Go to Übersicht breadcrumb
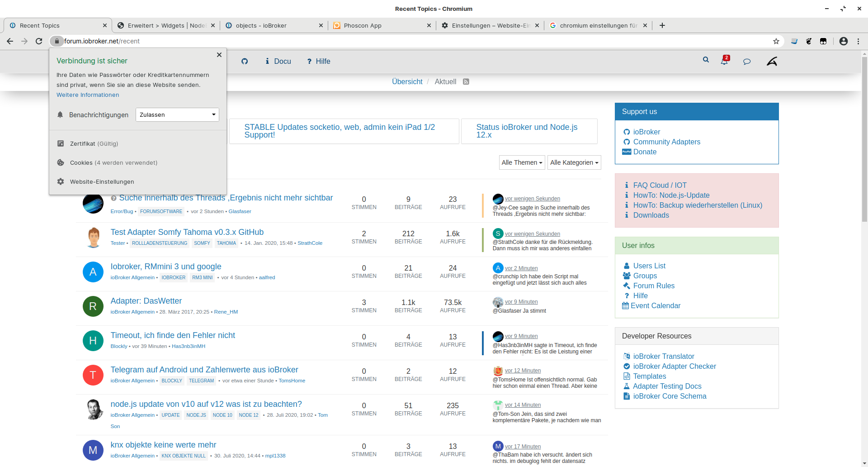 407,81
